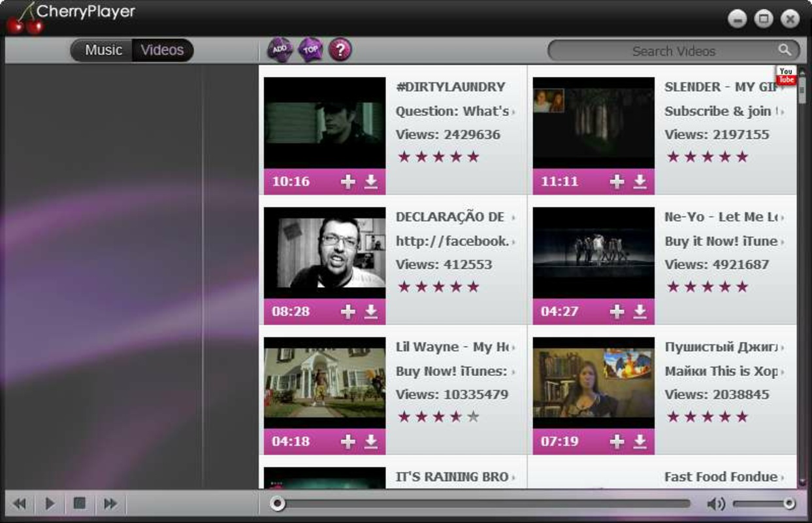The image size is (812, 523).
Task: Switch to the Videos tab
Action: click(163, 50)
